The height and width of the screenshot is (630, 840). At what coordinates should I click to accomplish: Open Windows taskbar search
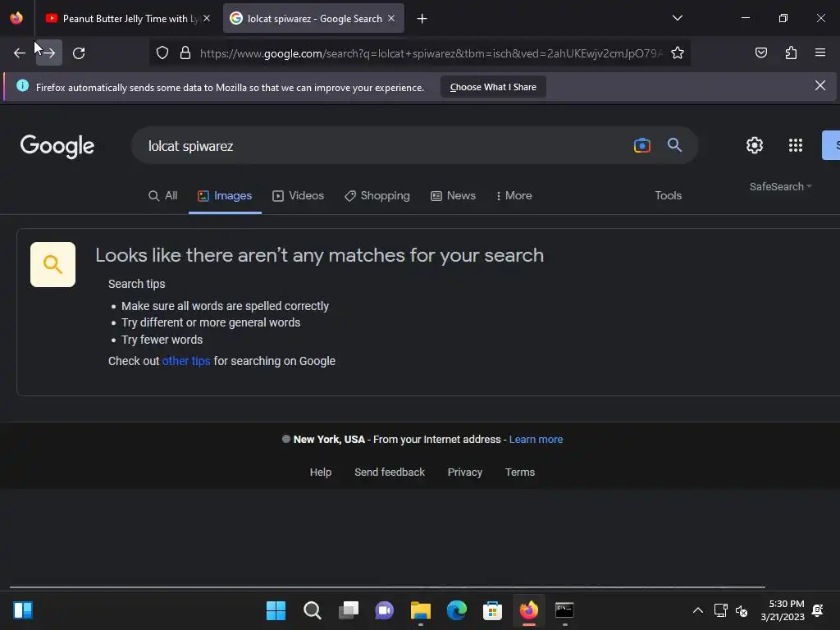(x=313, y=610)
